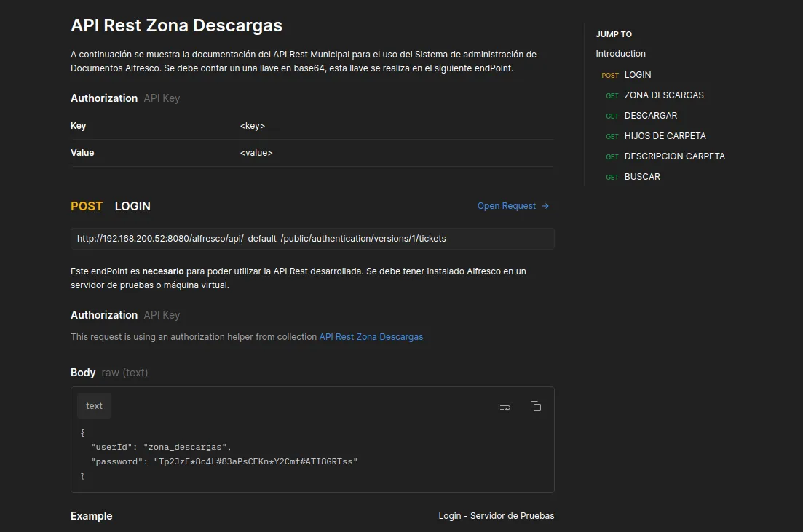Toggle word wrap icon in body code block
The height and width of the screenshot is (532, 803).
(505, 406)
